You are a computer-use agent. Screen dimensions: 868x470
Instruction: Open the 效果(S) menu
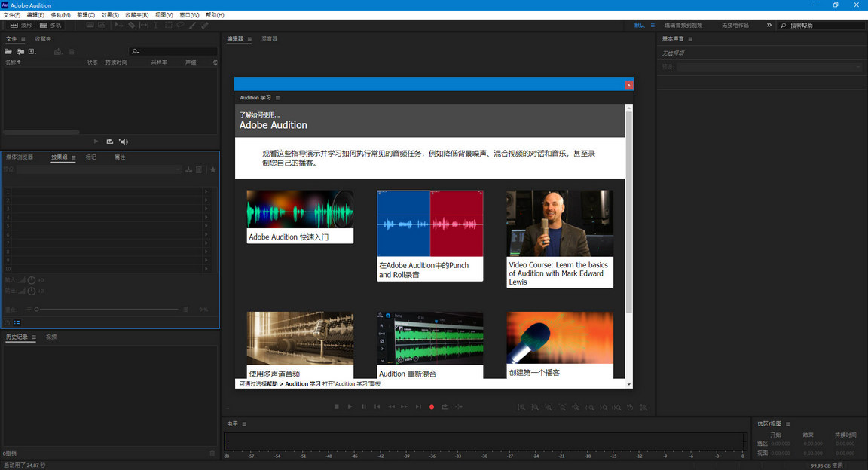tap(110, 15)
